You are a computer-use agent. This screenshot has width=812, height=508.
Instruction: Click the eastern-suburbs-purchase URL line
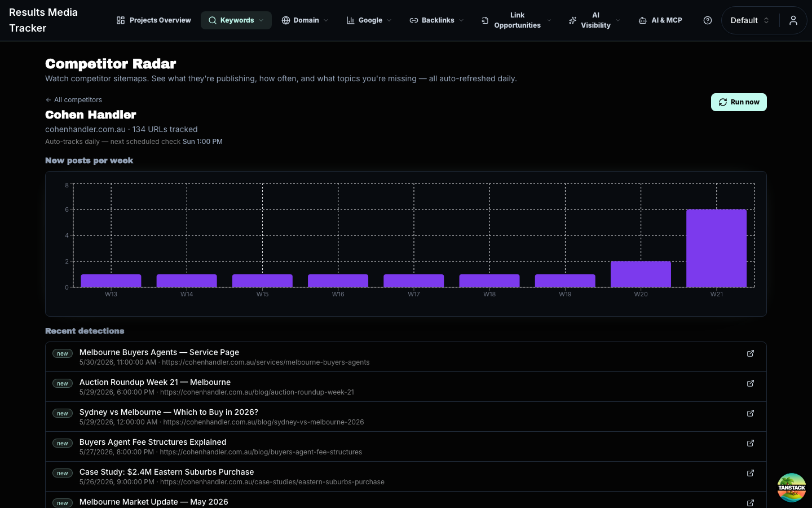[x=232, y=482]
